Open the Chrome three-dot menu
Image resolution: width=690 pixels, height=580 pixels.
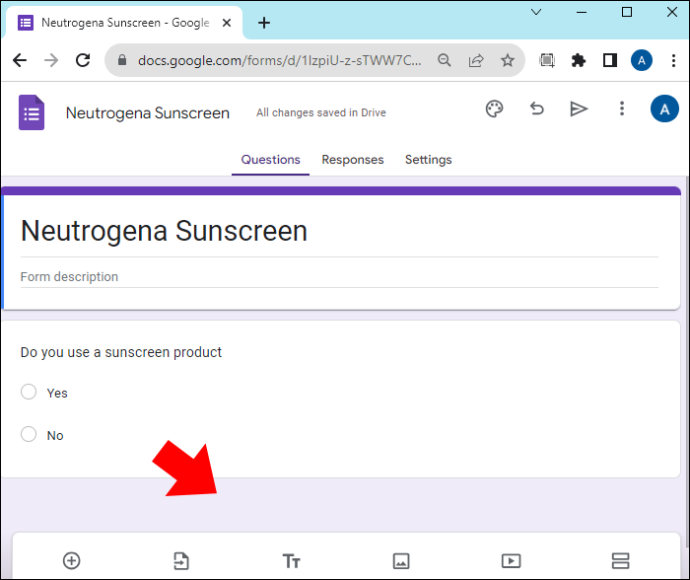click(x=673, y=60)
